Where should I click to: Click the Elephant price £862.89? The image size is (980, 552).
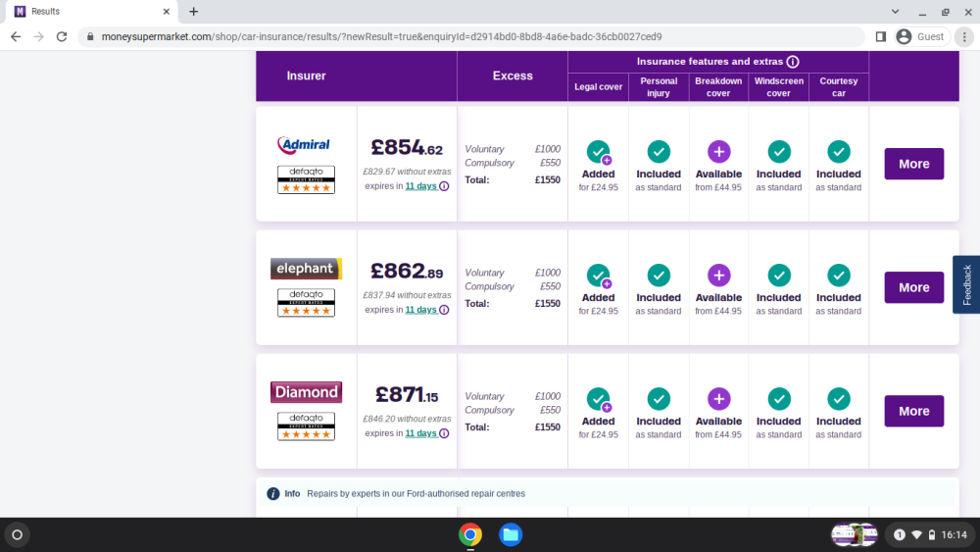[407, 272]
